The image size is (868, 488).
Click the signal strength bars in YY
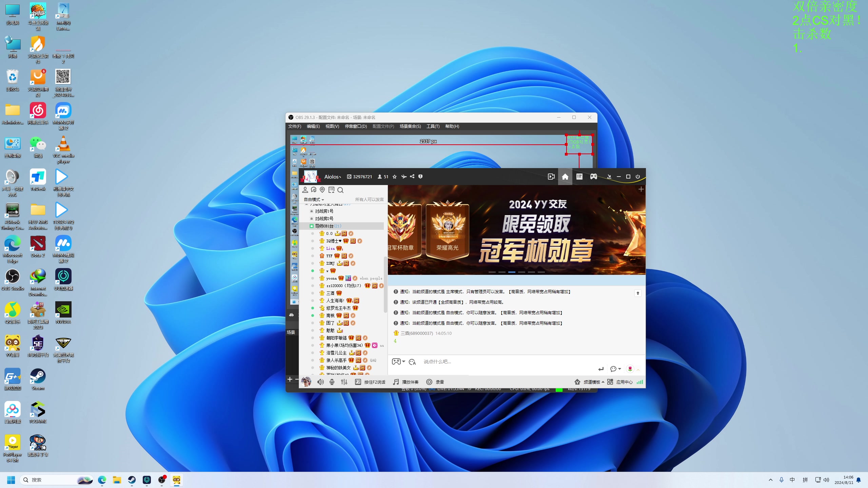pyautogui.click(x=640, y=382)
